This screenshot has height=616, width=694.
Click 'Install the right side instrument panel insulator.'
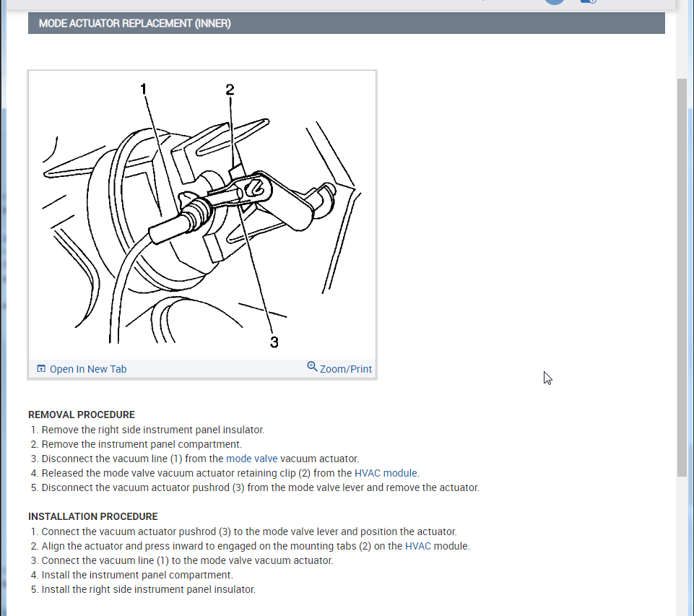click(x=148, y=589)
